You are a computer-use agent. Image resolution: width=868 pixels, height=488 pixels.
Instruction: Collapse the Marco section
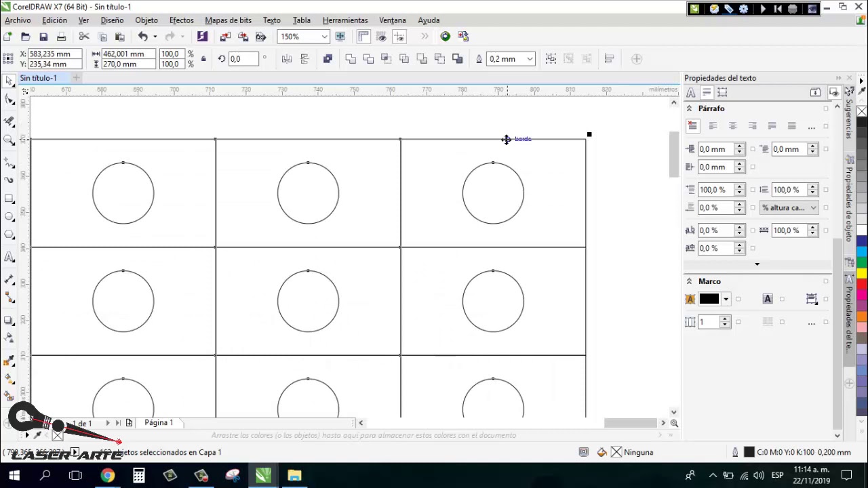(x=689, y=281)
